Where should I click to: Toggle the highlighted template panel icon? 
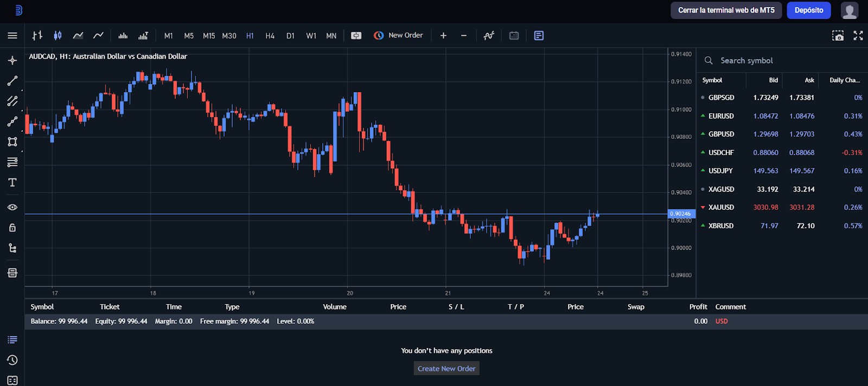point(539,36)
